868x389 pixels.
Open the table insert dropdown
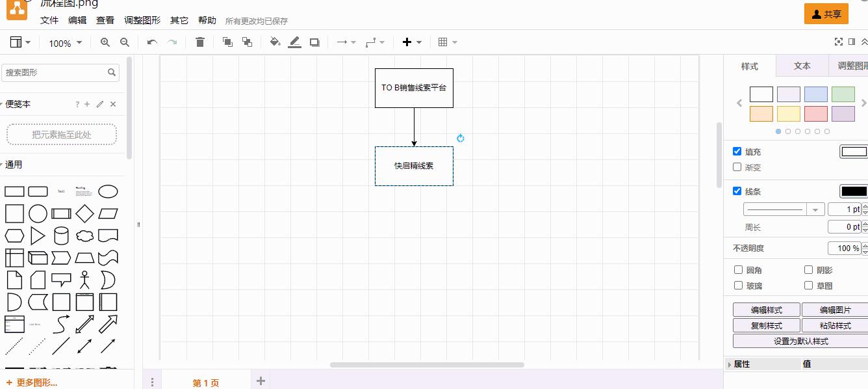448,42
